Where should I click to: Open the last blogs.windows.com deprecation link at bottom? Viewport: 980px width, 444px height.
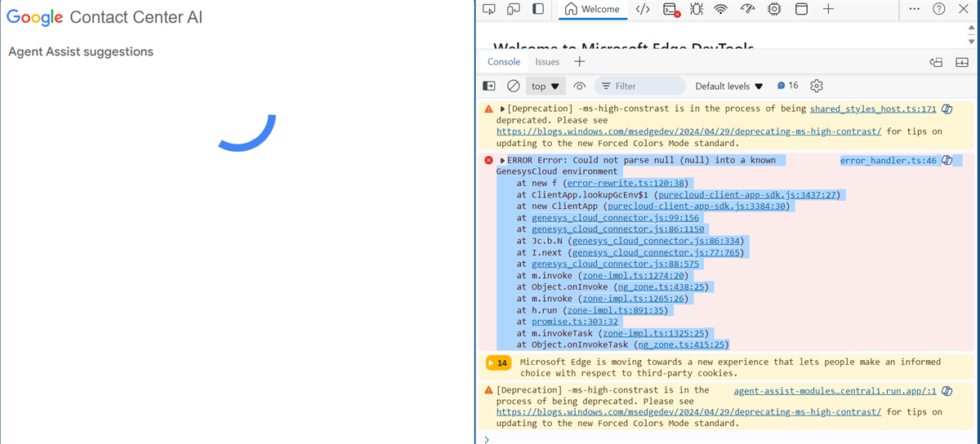point(688,412)
